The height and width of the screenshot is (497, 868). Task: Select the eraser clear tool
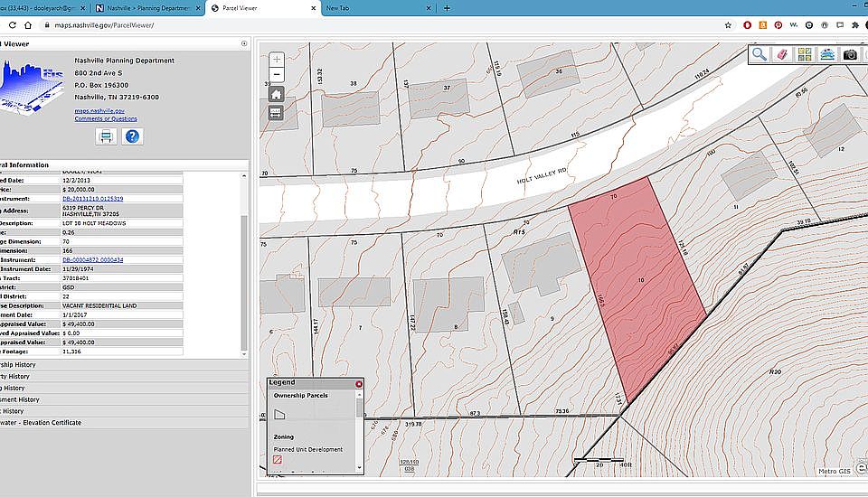[x=782, y=54]
